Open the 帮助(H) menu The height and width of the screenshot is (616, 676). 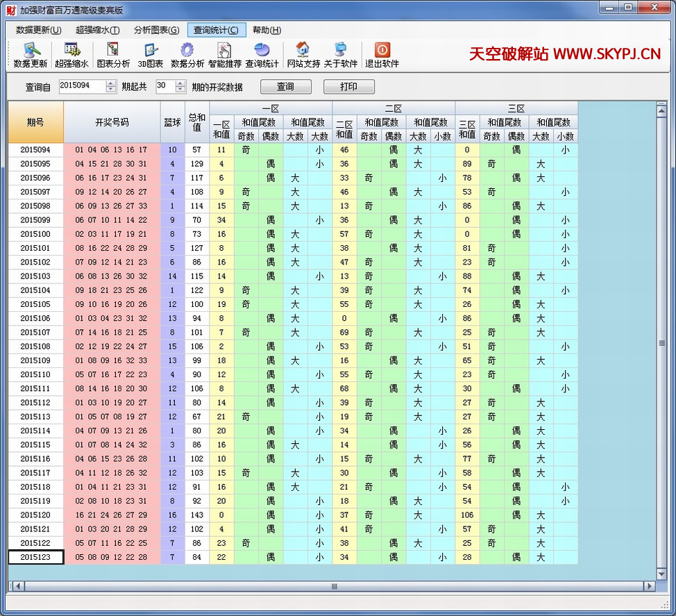tap(267, 30)
